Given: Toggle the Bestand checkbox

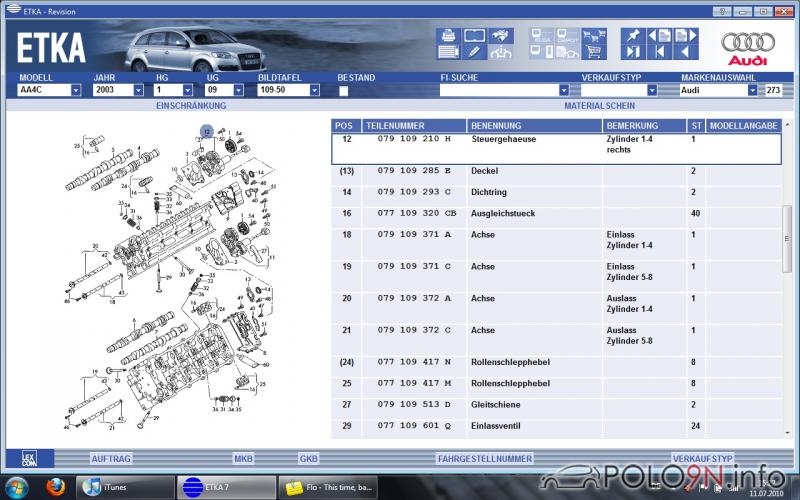Looking at the screenshot, I should tap(344, 91).
